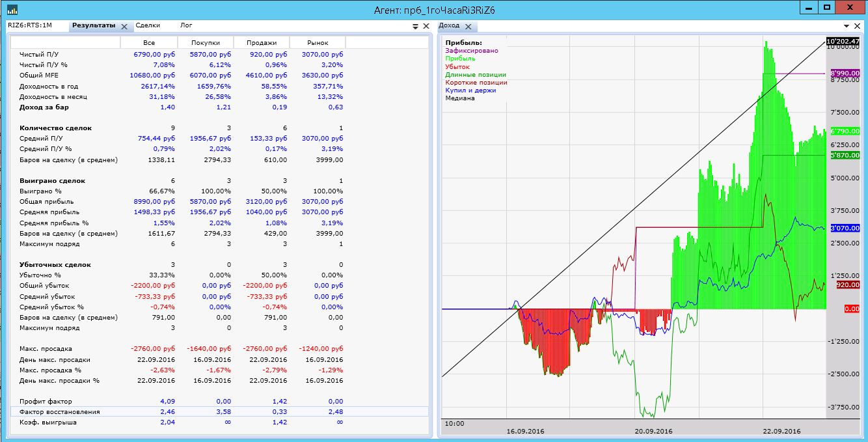Maximize the agent window
868x442 pixels.
[827, 8]
